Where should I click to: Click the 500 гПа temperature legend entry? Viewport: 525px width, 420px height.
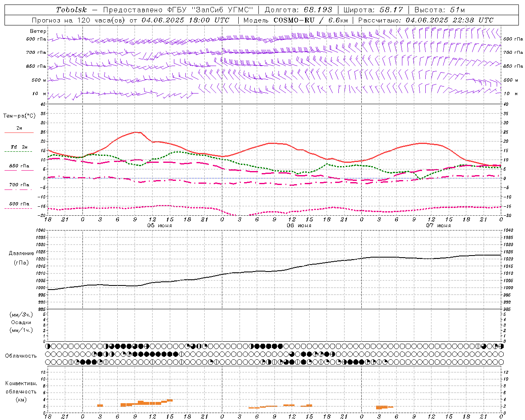pyautogui.click(x=19, y=204)
